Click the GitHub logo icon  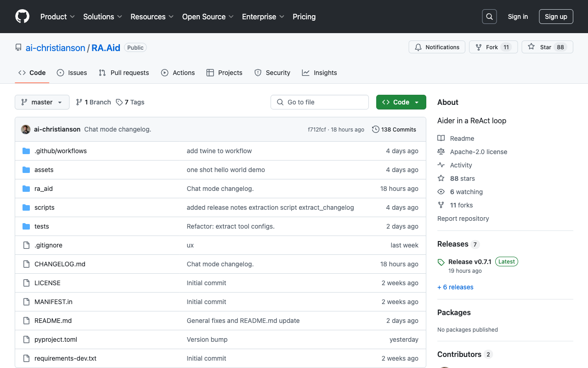coord(22,17)
